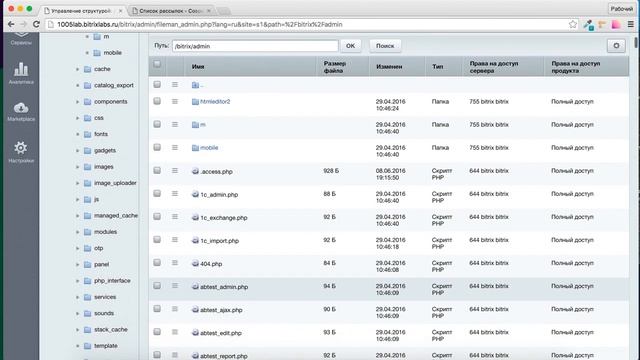This screenshot has height=360, width=640.
Task: Sort by the Тип column header
Action: click(438, 67)
